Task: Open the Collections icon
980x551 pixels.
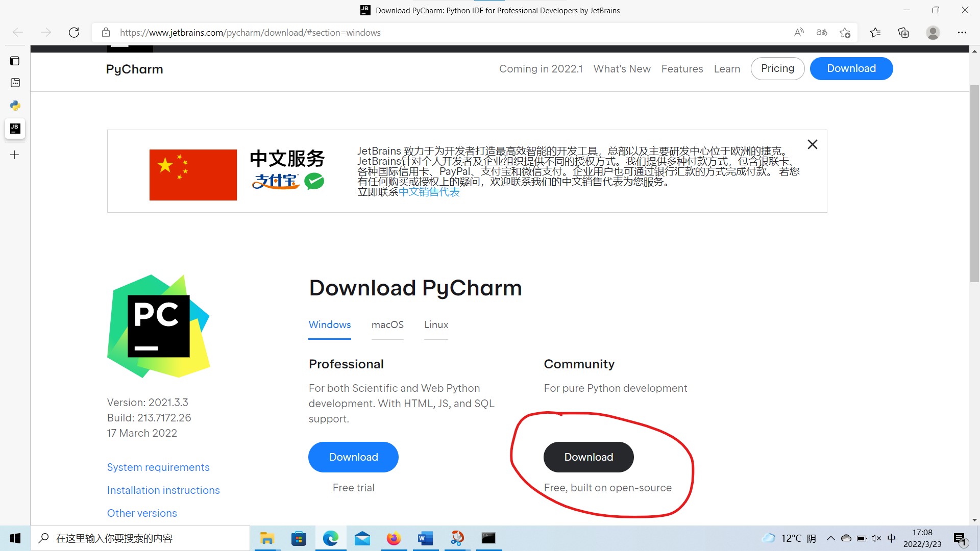Action: [903, 33]
